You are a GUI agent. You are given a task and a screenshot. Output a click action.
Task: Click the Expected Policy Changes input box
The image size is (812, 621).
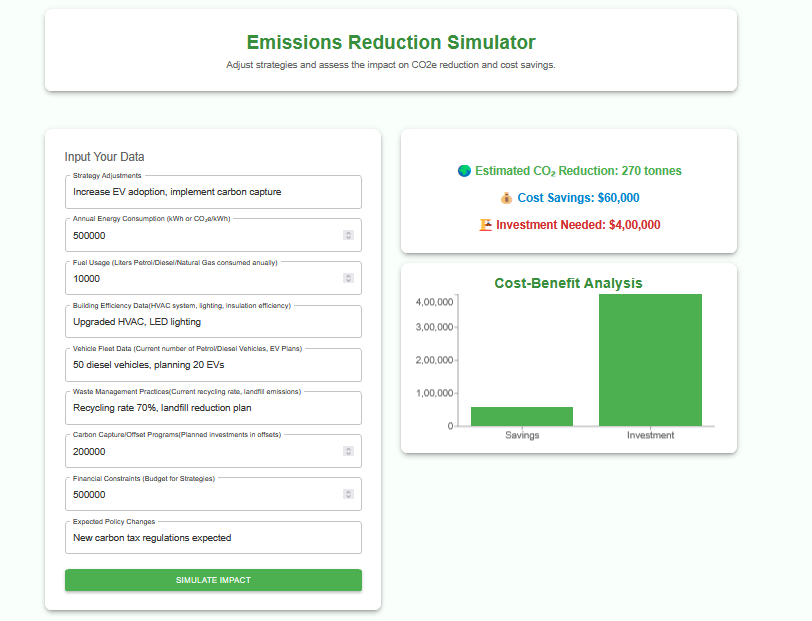pyautogui.click(x=213, y=537)
